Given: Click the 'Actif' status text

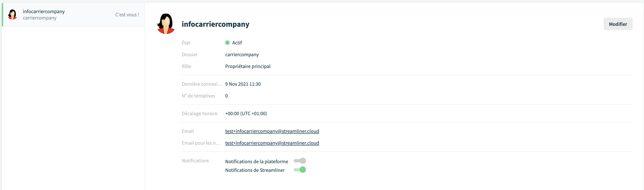Looking at the screenshot, I should 237,43.
